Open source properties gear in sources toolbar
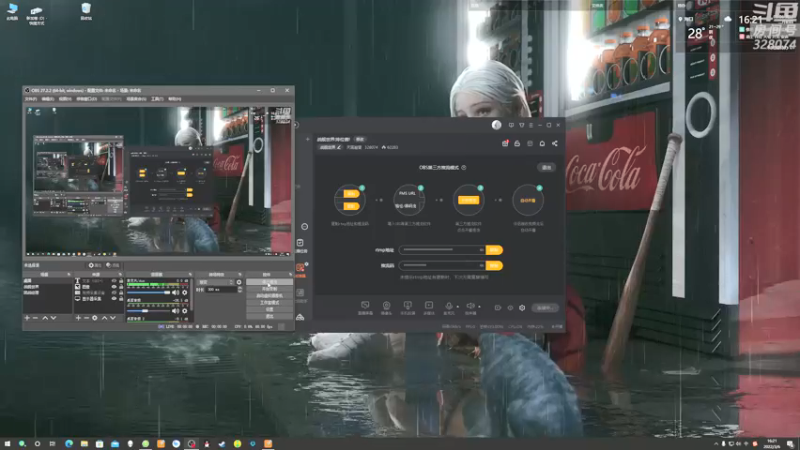Viewport: 800px width, 450px height. tap(94, 318)
